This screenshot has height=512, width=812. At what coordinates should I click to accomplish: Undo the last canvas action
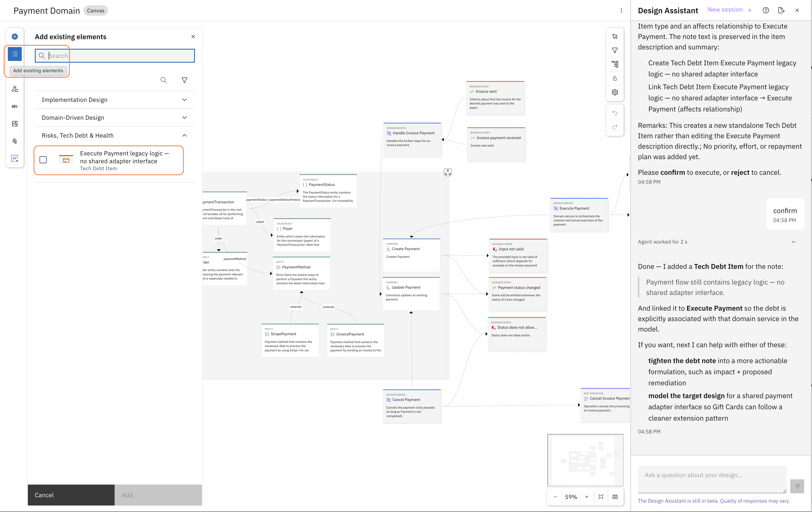click(x=615, y=113)
